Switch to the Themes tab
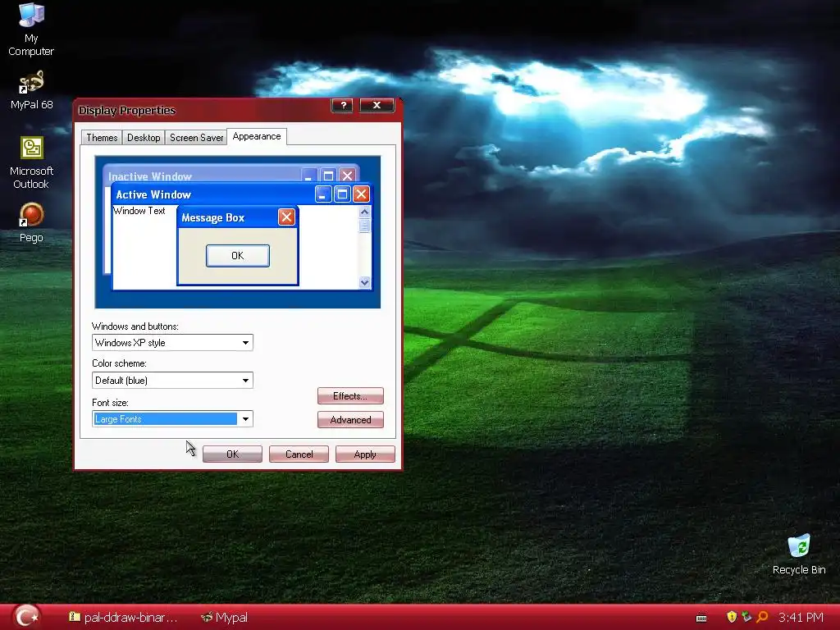This screenshot has height=630, width=840. (x=102, y=138)
